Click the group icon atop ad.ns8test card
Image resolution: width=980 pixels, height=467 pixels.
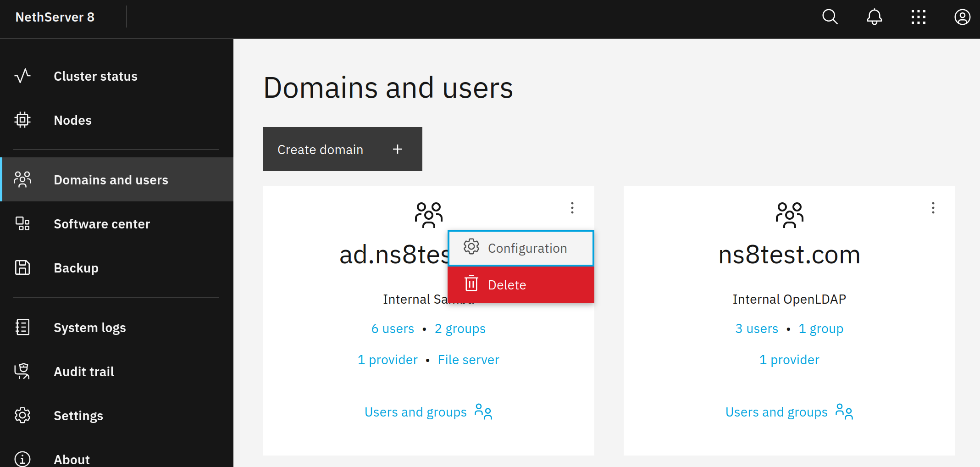pyautogui.click(x=429, y=215)
